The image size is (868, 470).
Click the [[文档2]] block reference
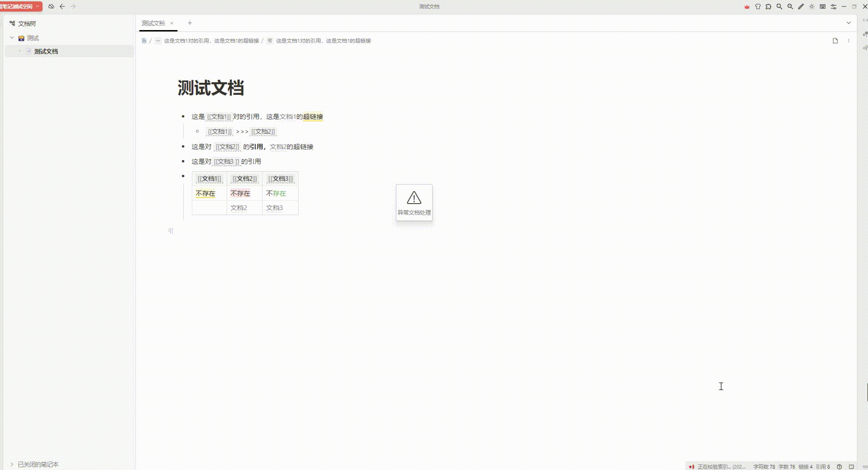point(263,132)
